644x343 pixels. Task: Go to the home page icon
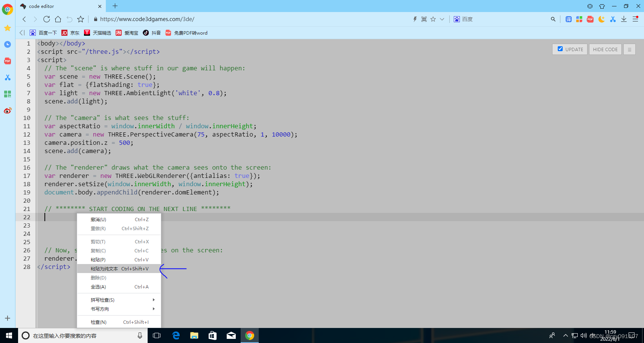(58, 19)
